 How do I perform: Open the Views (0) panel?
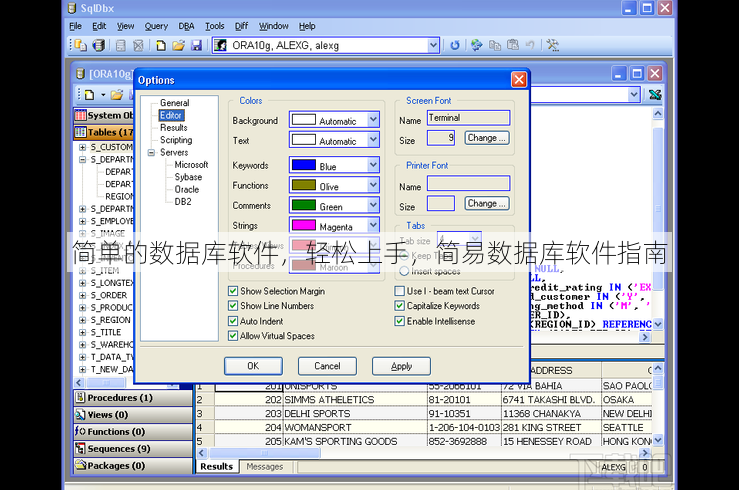132,415
